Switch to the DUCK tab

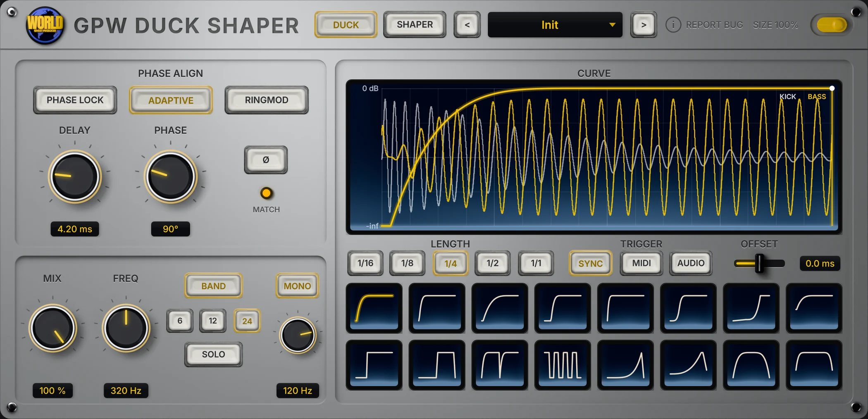point(346,25)
